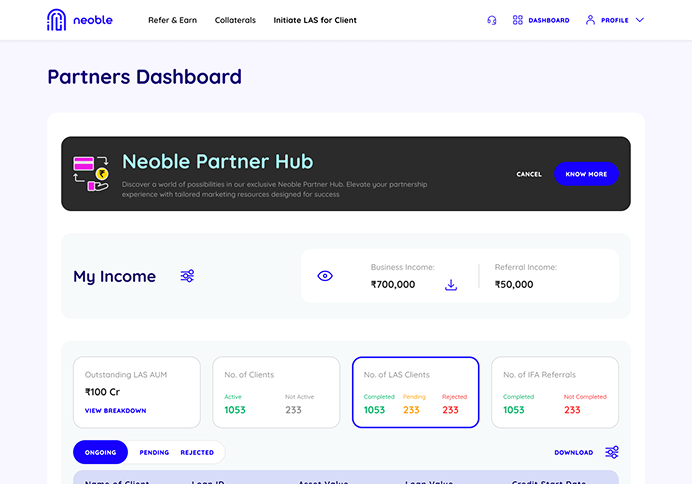Select the No. of Clients card
Screen dimensions: 692x484
coord(276,392)
